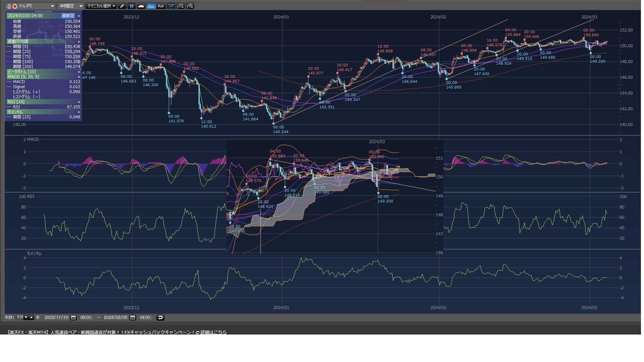The image size is (644, 362).
Task: Toggle the 最新足 latest candle button
Action: 68,16
